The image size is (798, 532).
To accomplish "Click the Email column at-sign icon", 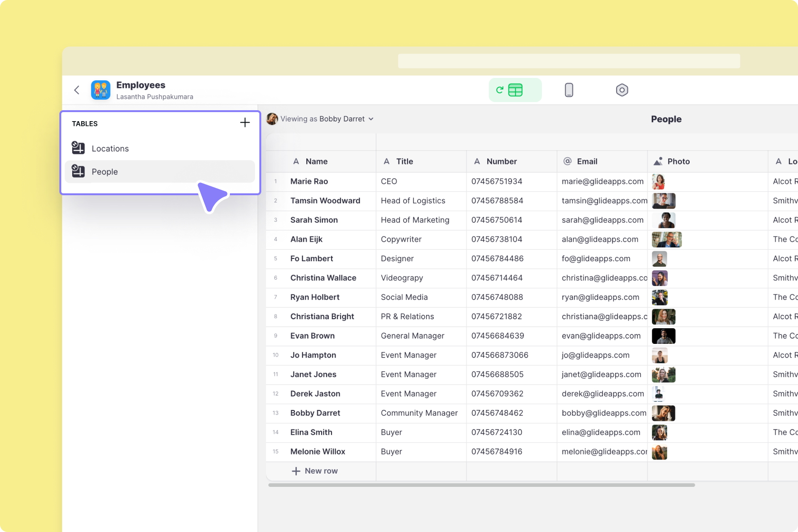I will (567, 161).
